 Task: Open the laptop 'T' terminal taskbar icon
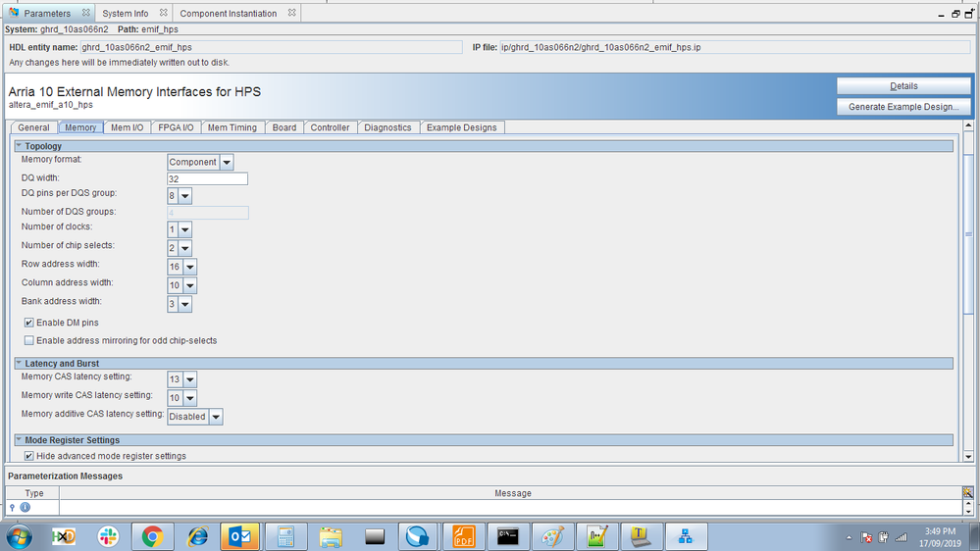641,536
